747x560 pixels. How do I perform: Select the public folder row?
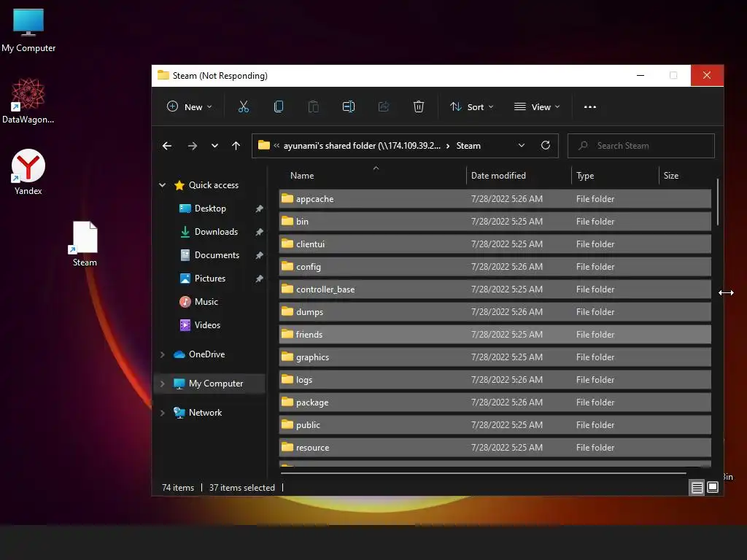tap(495, 425)
